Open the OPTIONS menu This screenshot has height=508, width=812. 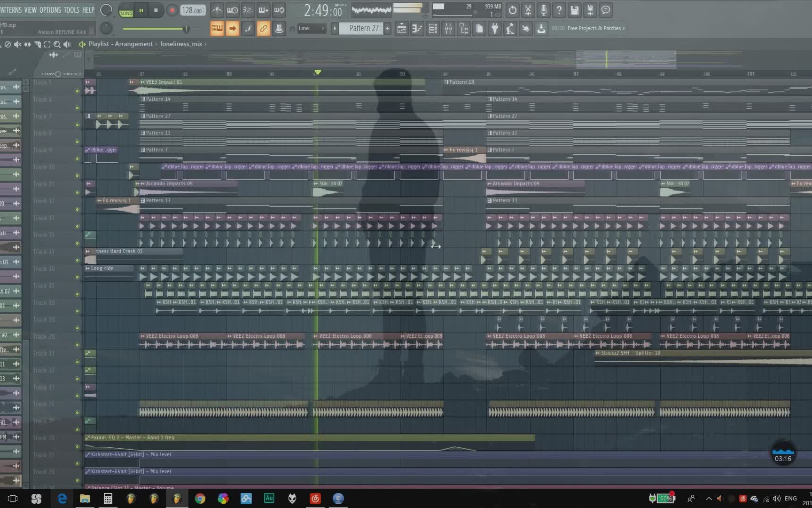[x=50, y=10]
